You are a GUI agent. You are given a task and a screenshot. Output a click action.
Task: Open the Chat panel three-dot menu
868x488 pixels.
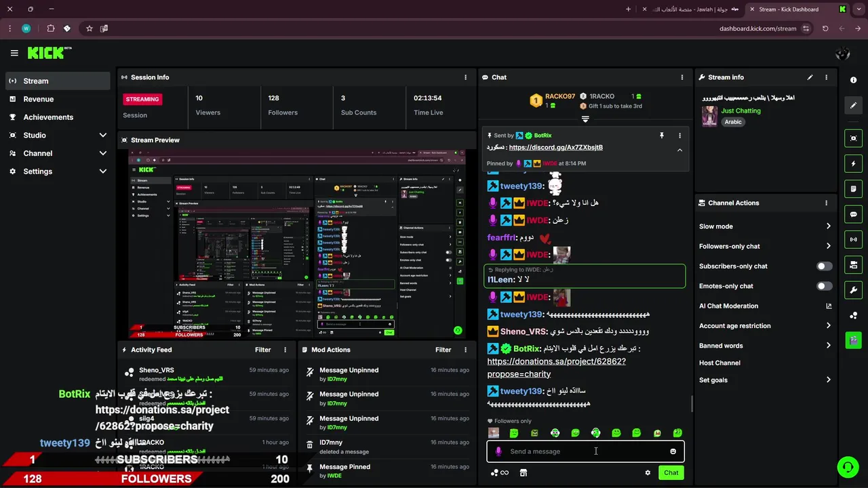(x=682, y=77)
